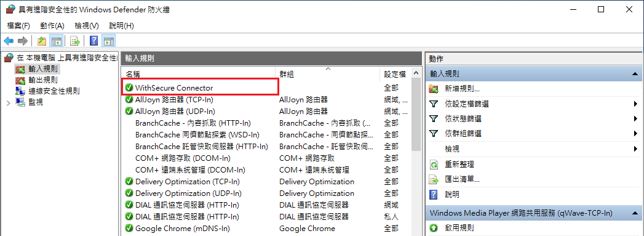Collapse the Windows Media Player actions section
The image size is (644, 236).
[x=635, y=213]
